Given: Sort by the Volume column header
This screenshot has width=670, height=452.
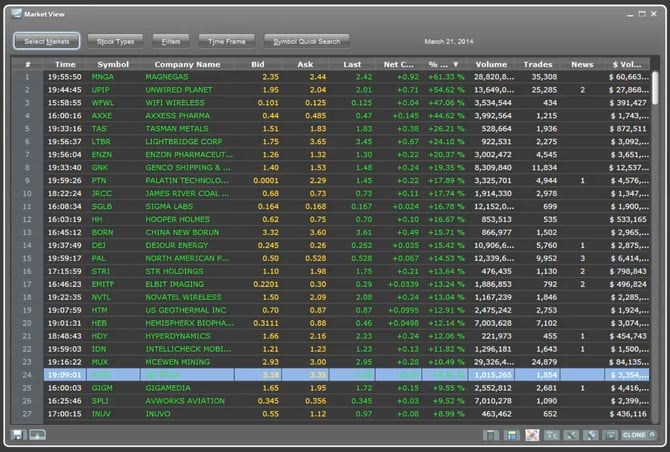Looking at the screenshot, I should click(x=491, y=64).
